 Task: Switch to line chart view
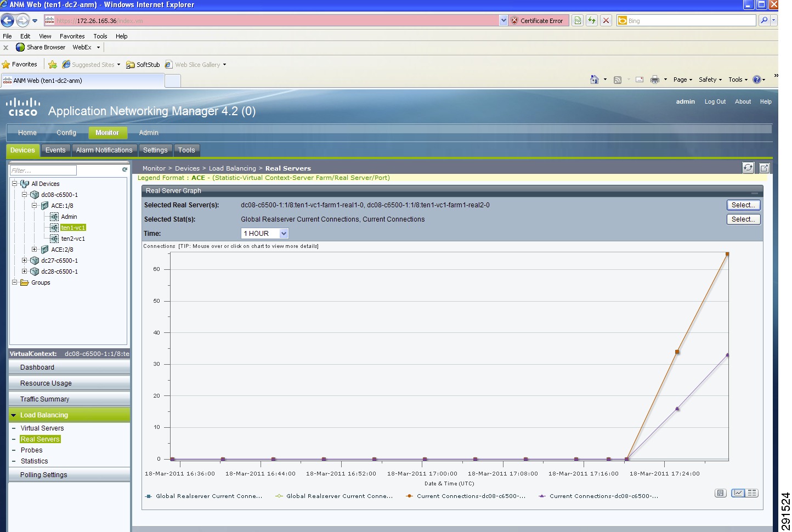tap(738, 493)
